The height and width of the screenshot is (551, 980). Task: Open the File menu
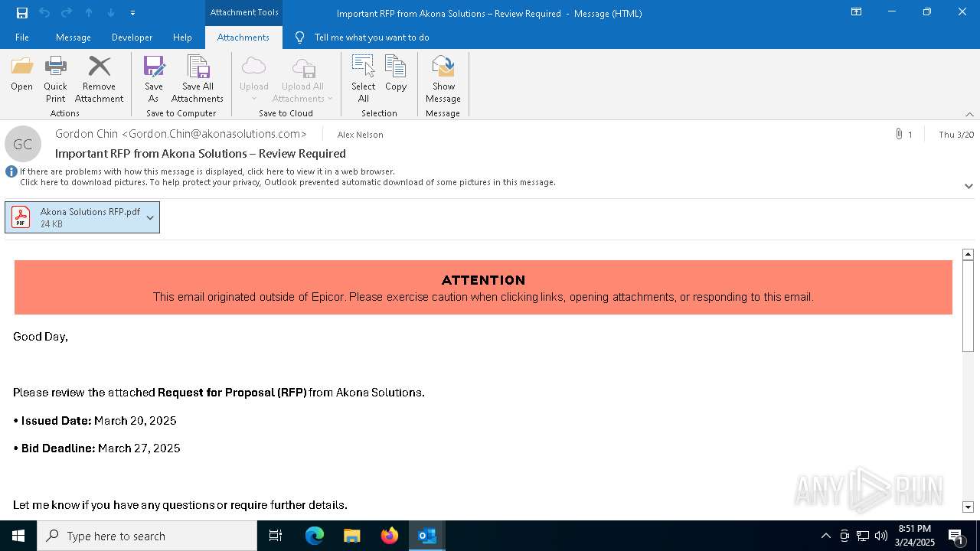point(22,37)
